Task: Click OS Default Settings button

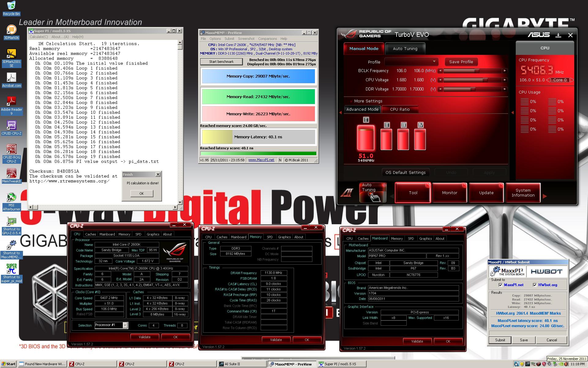Action: pyautogui.click(x=405, y=172)
